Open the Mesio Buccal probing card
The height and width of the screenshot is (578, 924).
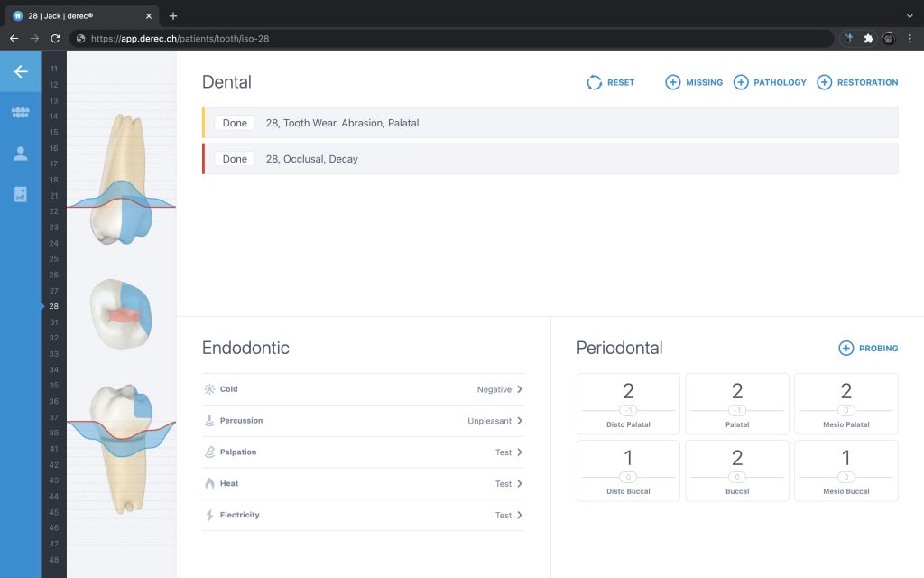point(846,471)
